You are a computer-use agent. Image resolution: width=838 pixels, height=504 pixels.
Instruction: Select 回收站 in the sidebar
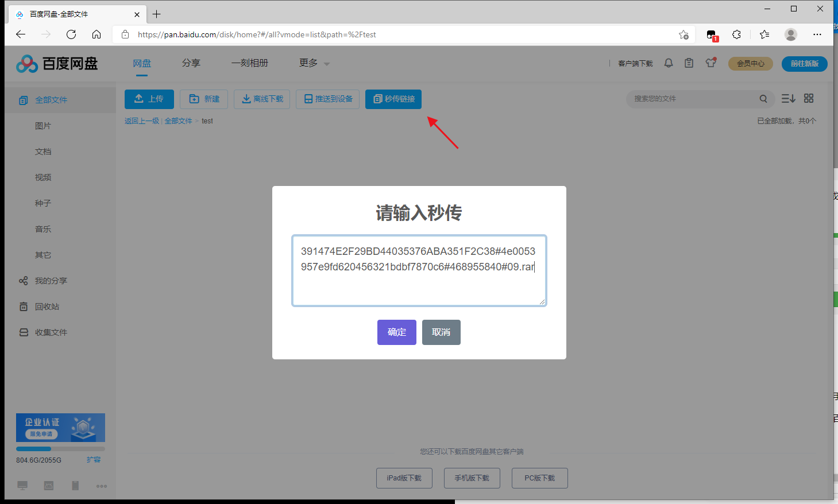[47, 307]
